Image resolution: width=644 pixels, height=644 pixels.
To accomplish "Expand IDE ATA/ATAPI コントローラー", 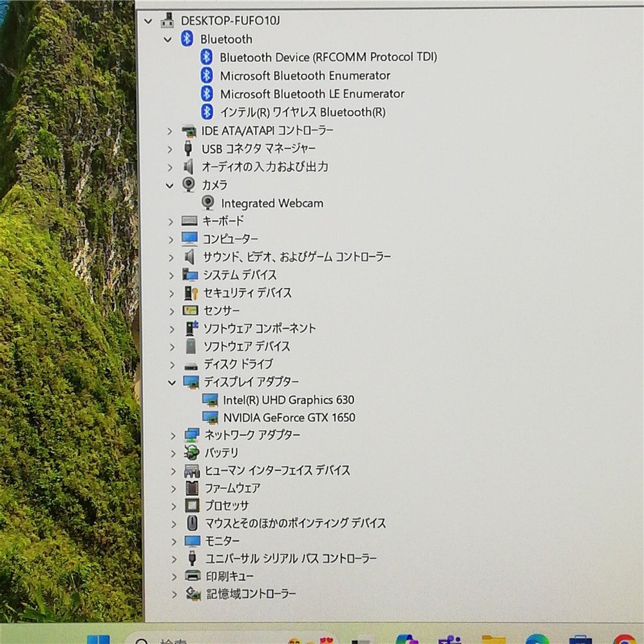I will click(169, 131).
